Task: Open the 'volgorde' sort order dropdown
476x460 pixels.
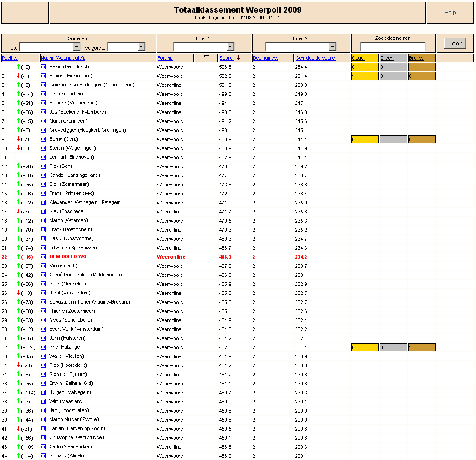Action: pos(126,47)
